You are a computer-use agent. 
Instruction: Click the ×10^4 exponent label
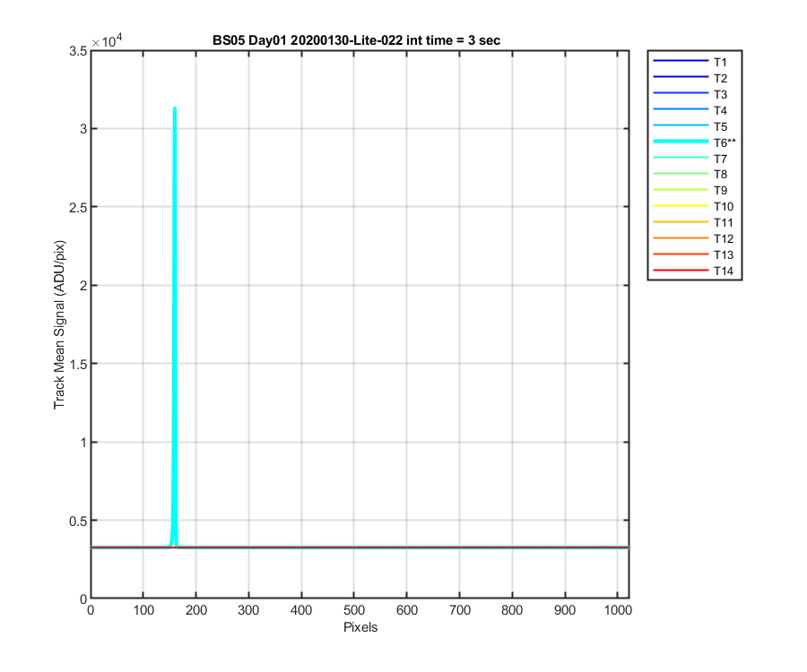coord(107,40)
